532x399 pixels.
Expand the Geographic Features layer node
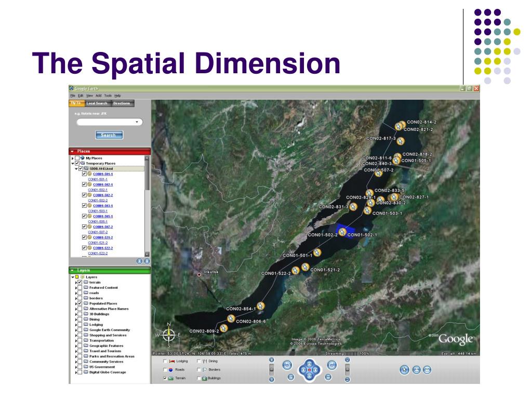pyautogui.click(x=76, y=345)
